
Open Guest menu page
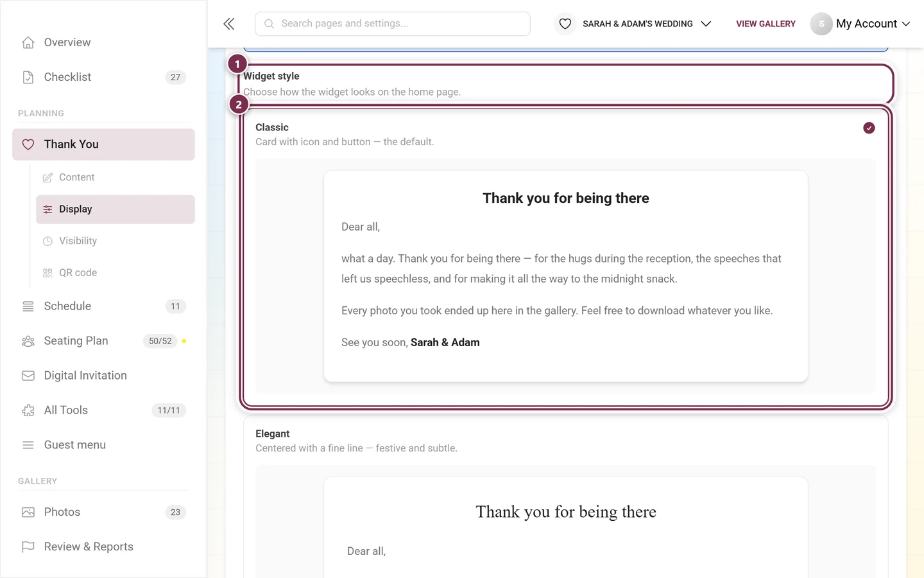(103, 445)
